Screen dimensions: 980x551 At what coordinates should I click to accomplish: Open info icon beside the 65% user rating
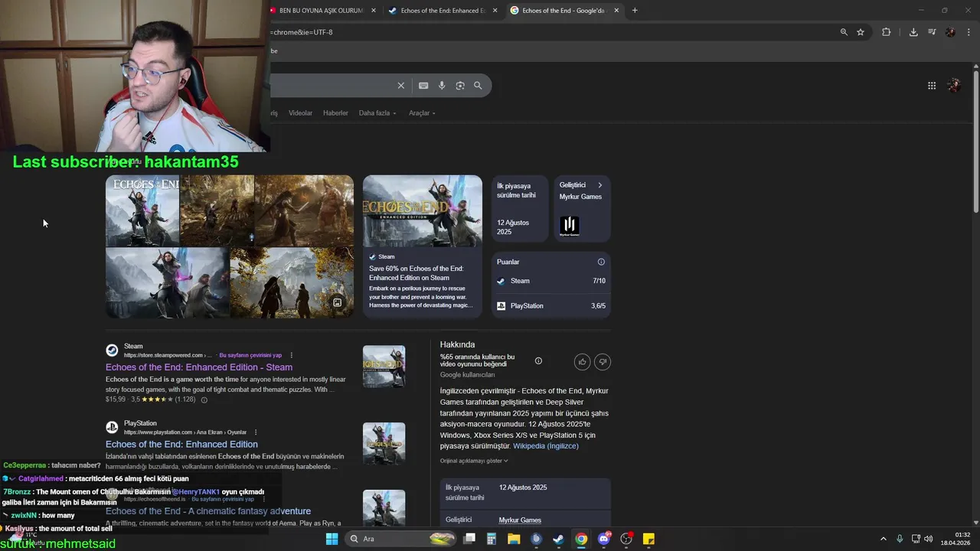[538, 361]
